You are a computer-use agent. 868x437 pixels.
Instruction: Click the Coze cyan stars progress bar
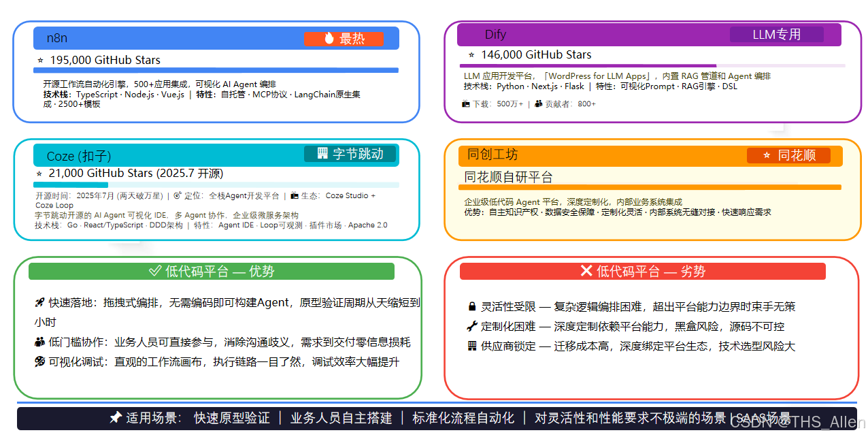click(x=71, y=185)
